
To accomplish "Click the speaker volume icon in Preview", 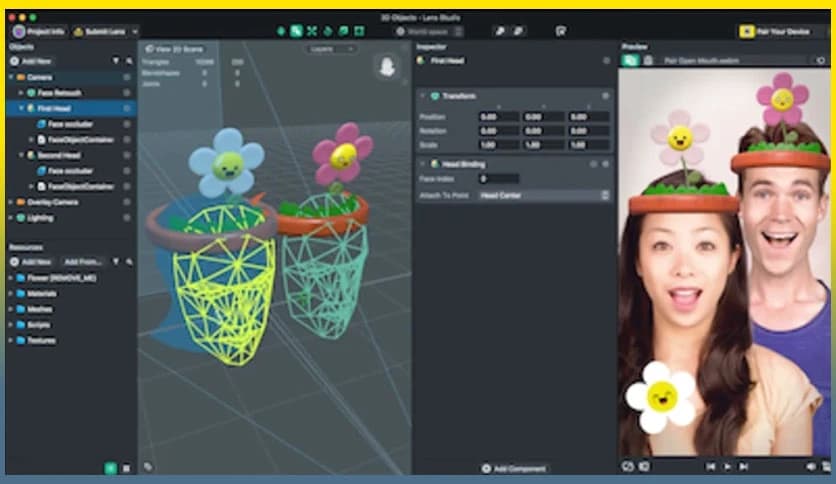I will pyautogui.click(x=810, y=466).
